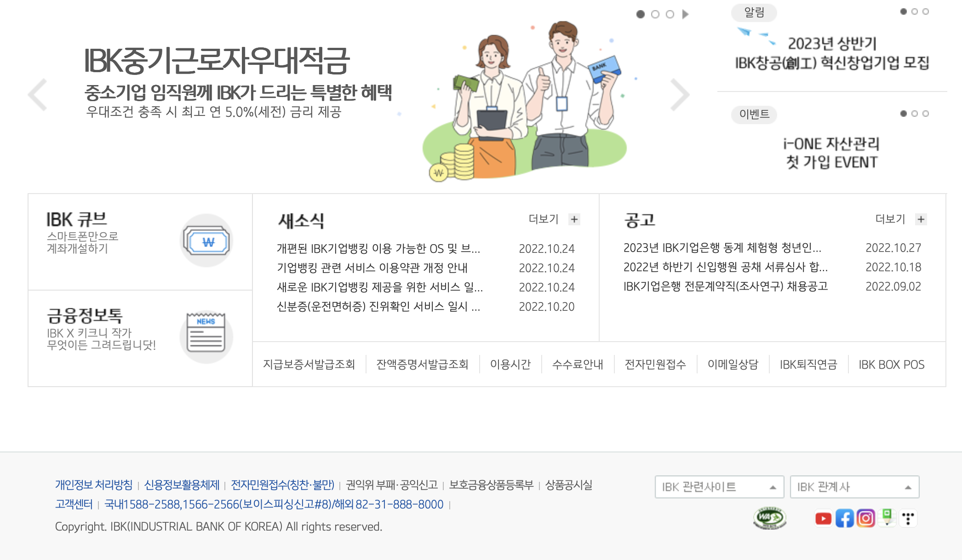The width and height of the screenshot is (962, 560).
Task: Expand the IBK 관계사 dropdown
Action: 854,487
